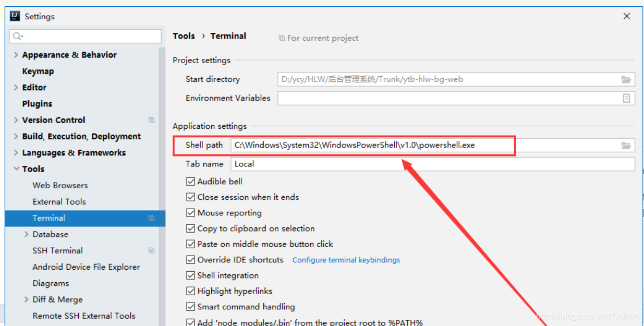Click the Start directory folder browse icon

point(626,80)
